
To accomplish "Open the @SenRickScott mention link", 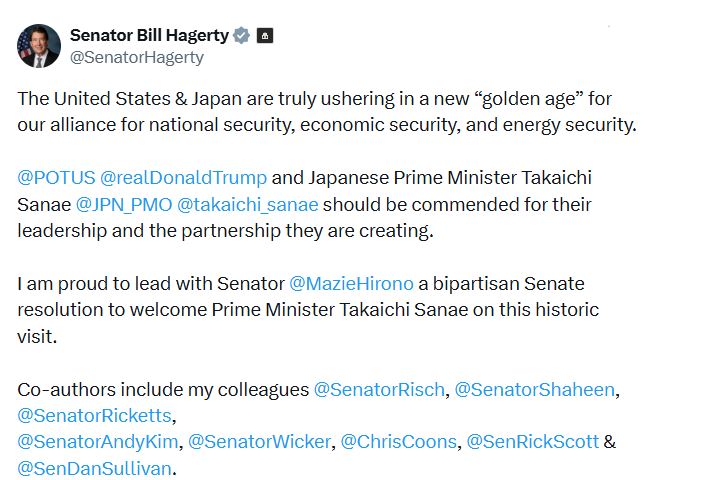I will tap(533, 441).
